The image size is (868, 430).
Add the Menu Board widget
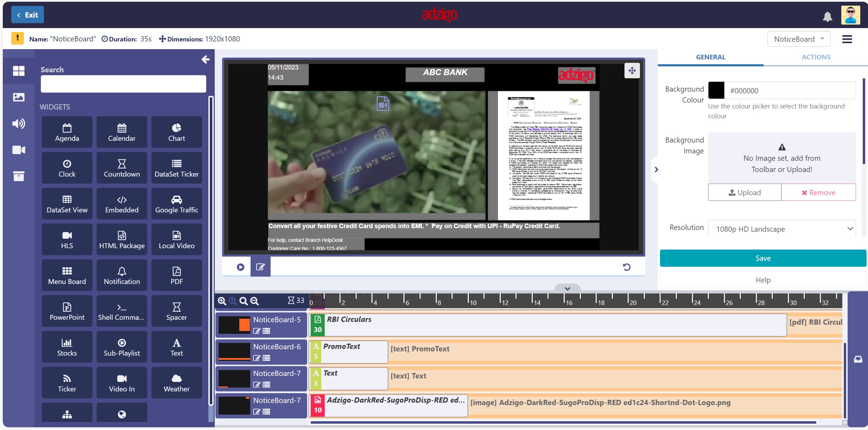click(67, 275)
